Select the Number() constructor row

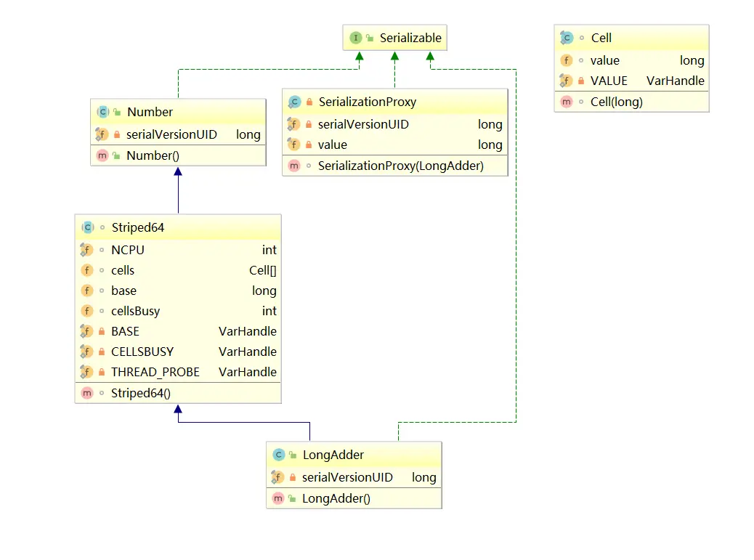178,155
